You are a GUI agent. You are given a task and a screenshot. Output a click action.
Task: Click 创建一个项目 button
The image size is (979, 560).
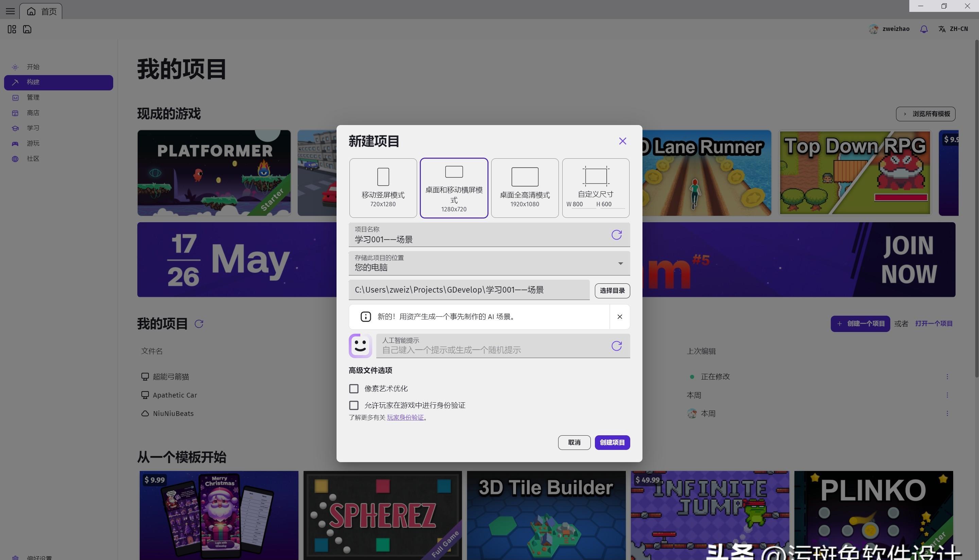point(860,324)
